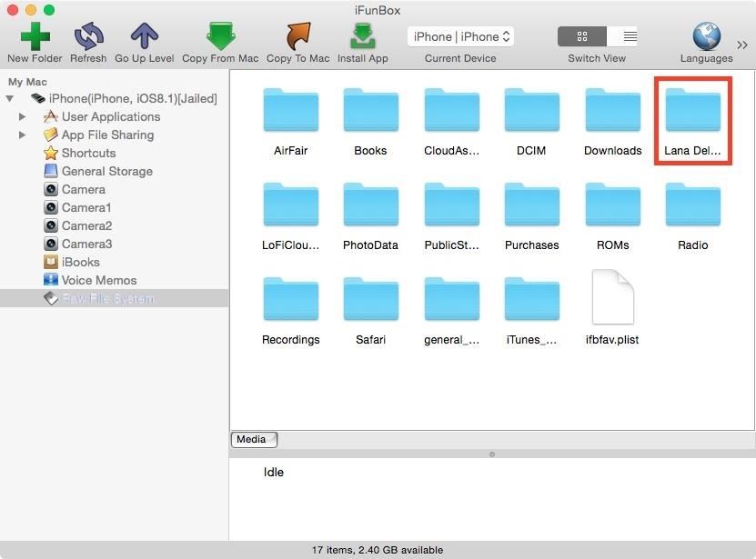756x559 pixels.
Task: Open the DCIM folder
Action: (x=531, y=113)
